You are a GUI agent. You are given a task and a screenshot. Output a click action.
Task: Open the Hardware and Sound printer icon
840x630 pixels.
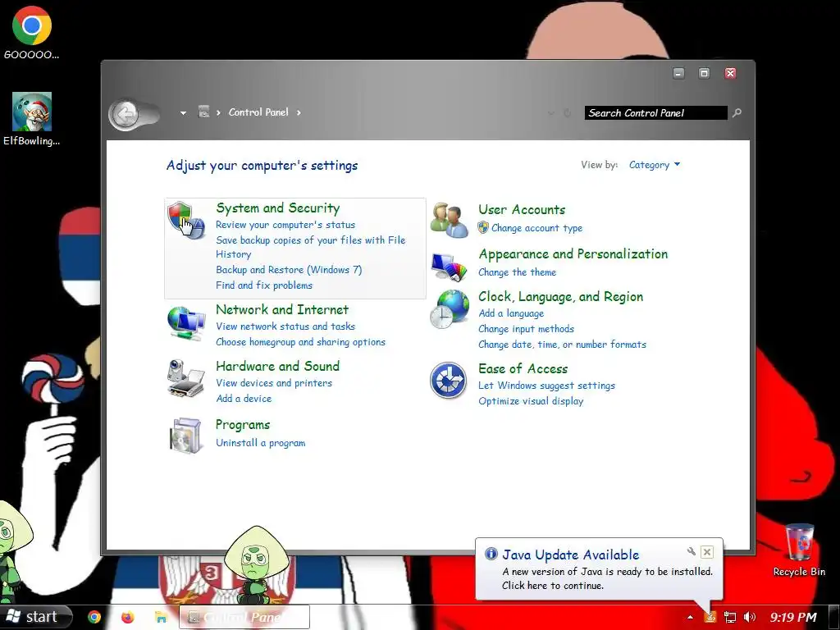pyautogui.click(x=186, y=378)
